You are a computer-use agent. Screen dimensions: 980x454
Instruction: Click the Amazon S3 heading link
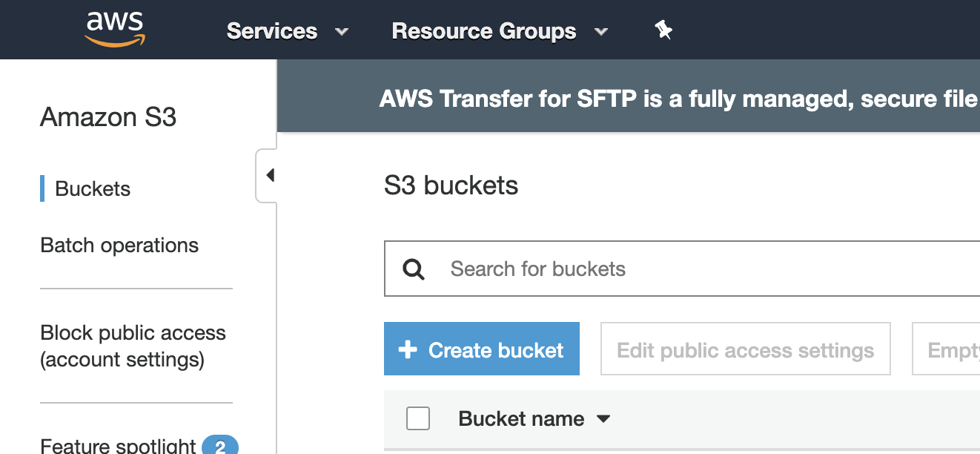[x=108, y=117]
